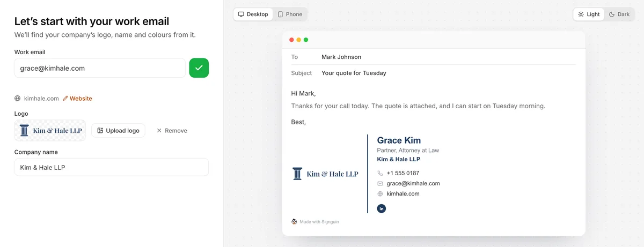
Task: Click the pencil edit icon beside Website
Action: (x=65, y=99)
